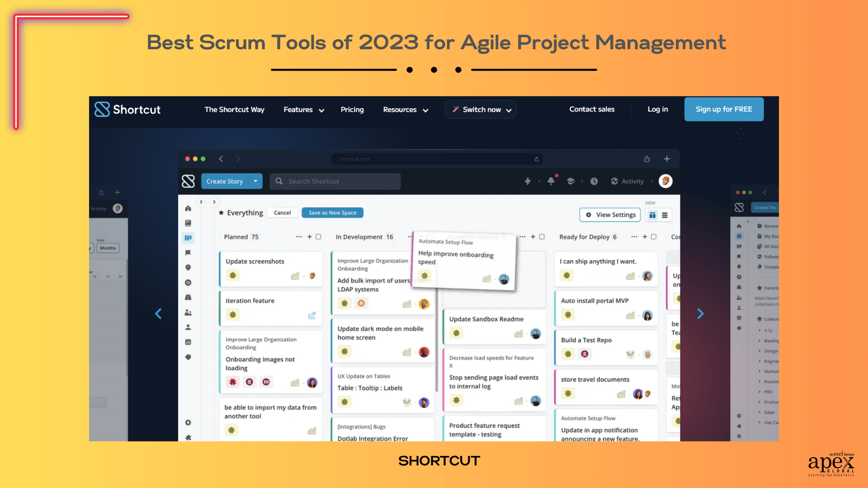Image resolution: width=868 pixels, height=488 pixels.
Task: Open the Create Story dropdown arrow
Action: tap(255, 181)
